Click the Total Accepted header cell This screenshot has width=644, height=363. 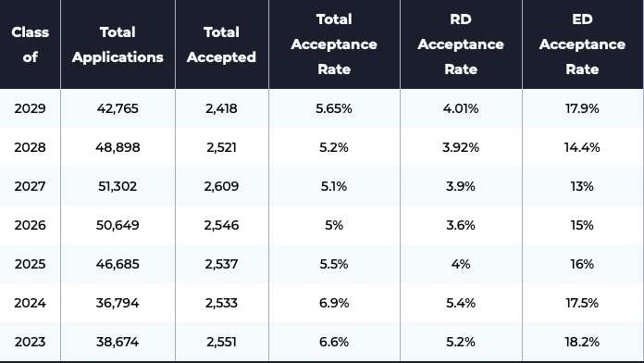[222, 44]
